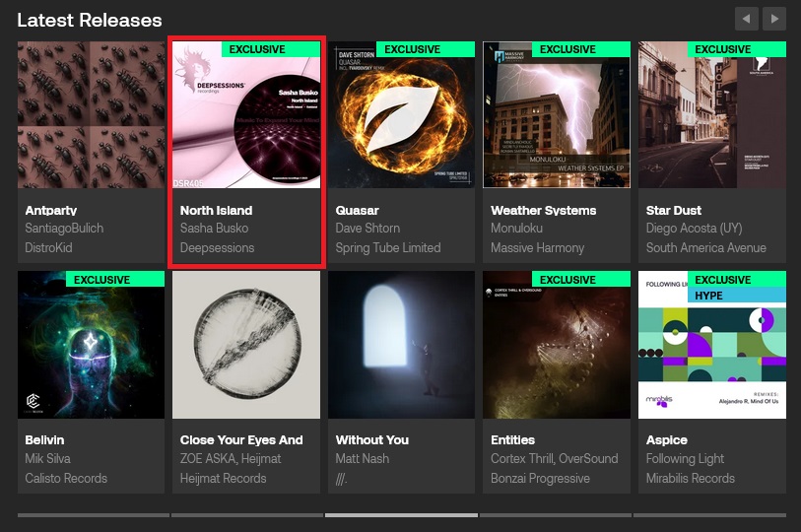The width and height of the screenshot is (801, 532).
Task: Open the Belivin cover art
Action: [x=91, y=345]
